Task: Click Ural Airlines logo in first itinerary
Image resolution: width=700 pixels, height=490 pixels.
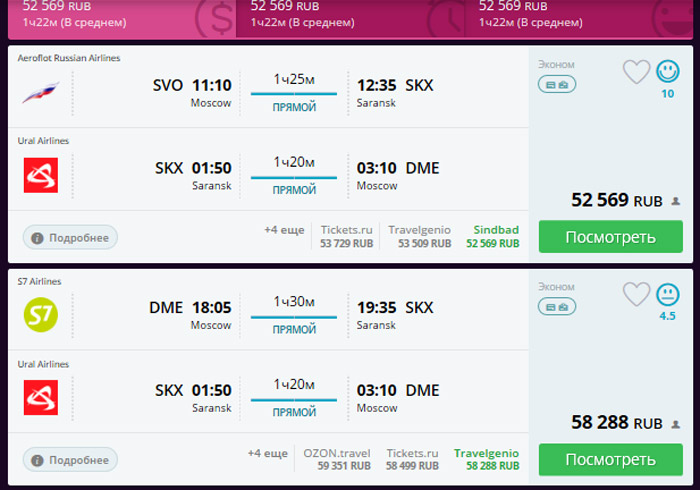Action: (41, 175)
